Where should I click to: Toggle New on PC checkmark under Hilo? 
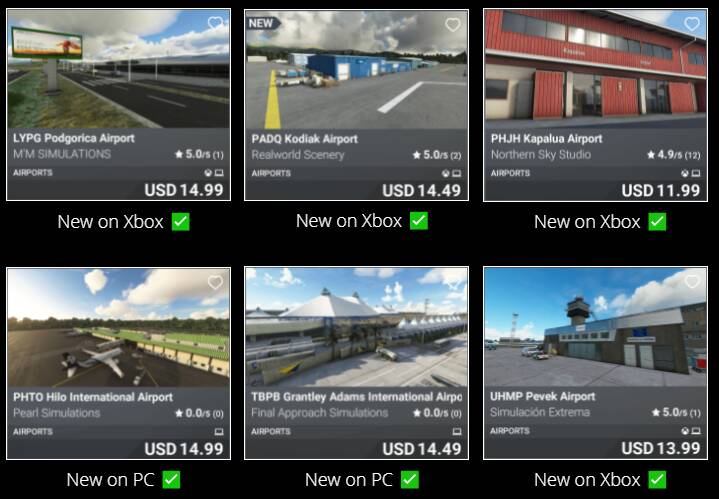(171, 480)
